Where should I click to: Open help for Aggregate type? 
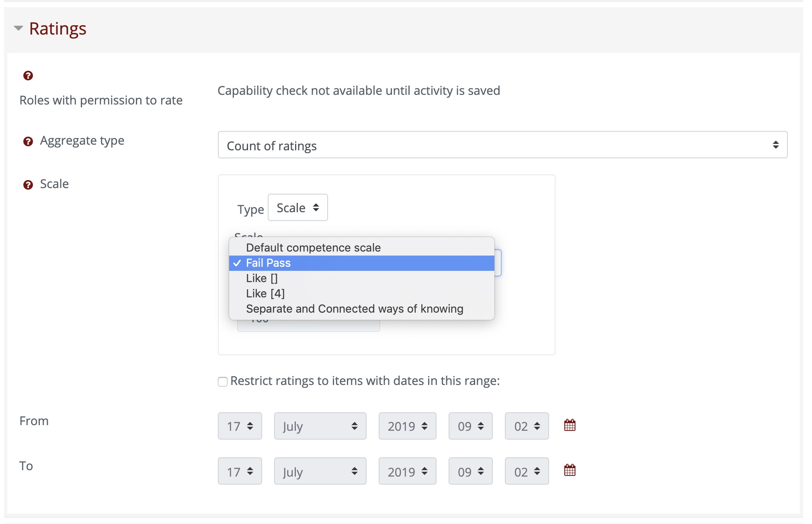[27, 141]
